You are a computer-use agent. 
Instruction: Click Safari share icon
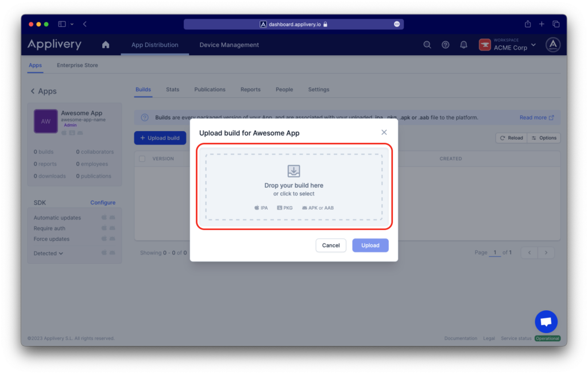[528, 24]
